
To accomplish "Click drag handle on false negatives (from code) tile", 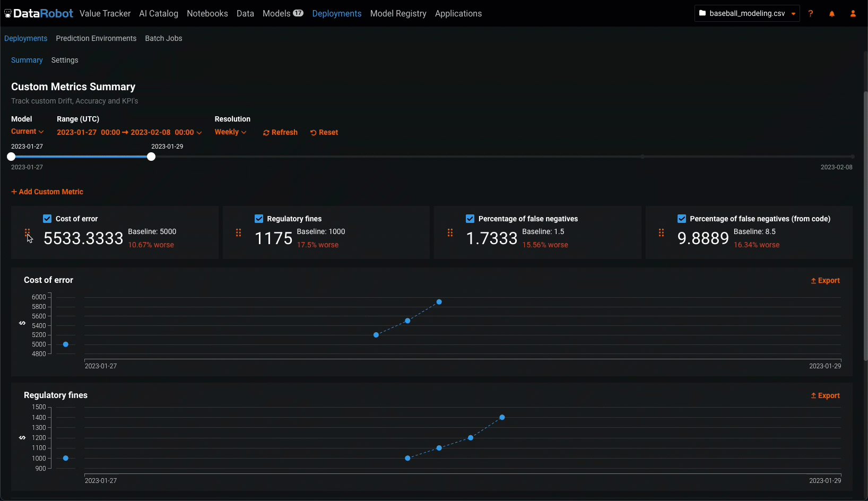I will click(661, 232).
